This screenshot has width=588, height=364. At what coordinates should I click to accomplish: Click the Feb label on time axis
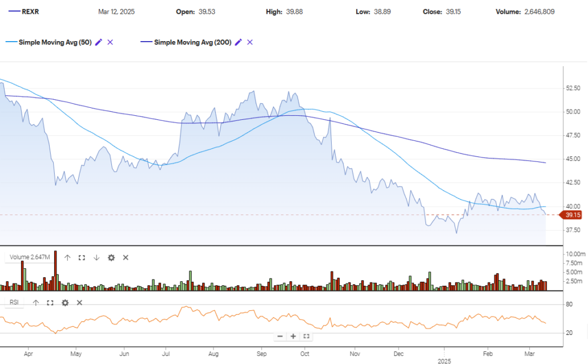[488, 354]
